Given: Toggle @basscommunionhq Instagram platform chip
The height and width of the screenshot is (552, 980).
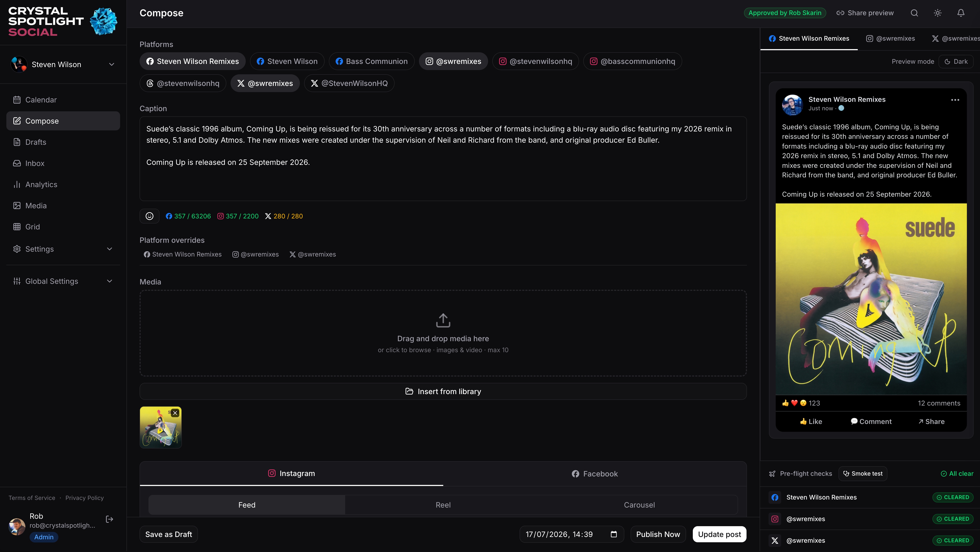Looking at the screenshot, I should point(632,61).
